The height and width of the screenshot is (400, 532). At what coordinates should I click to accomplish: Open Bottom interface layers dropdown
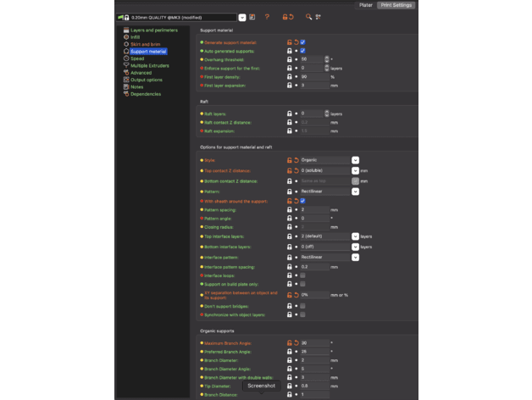tap(355, 247)
